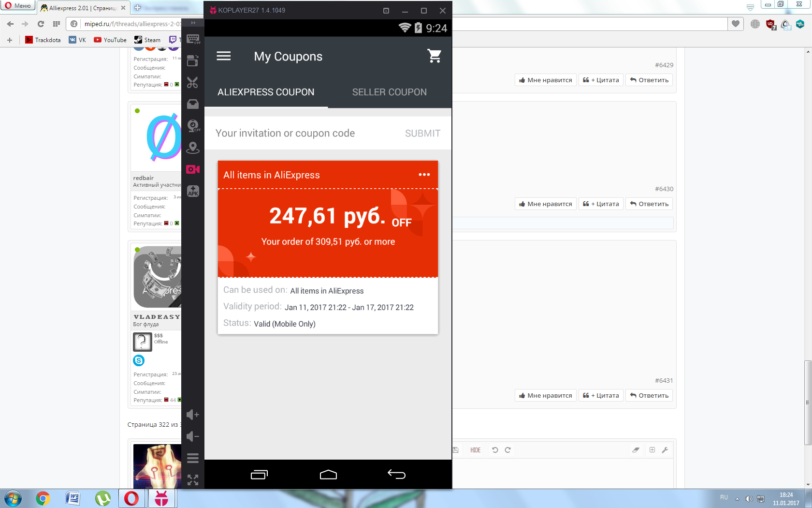This screenshot has height=508, width=812.
Task: Tap the Android back button
Action: point(396,475)
